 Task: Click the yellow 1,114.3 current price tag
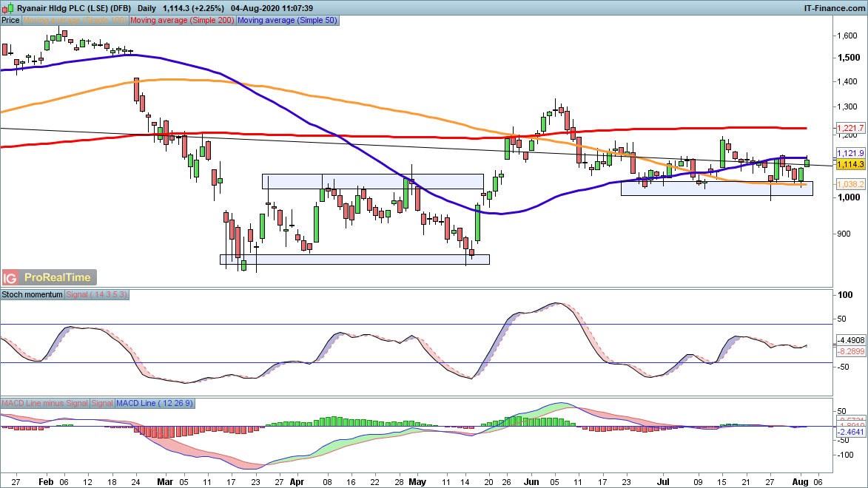(847, 163)
